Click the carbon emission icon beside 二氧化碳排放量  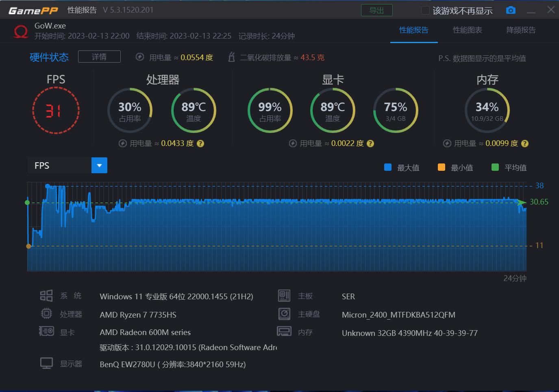[231, 57]
